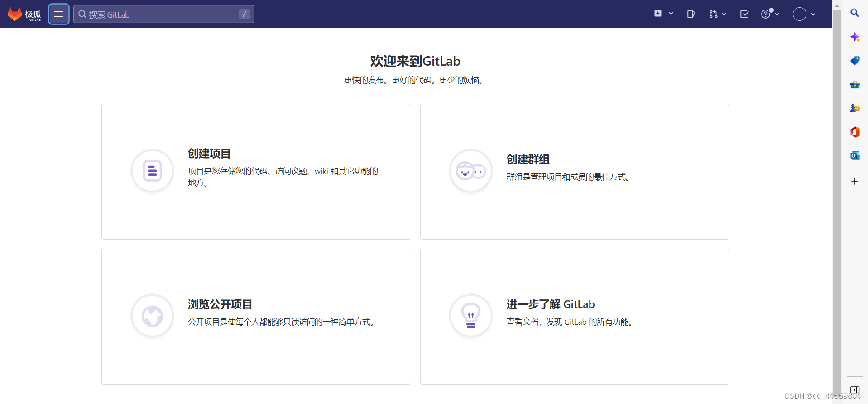Image resolution: width=868 pixels, height=404 pixels.
Task: Expand the help menu chevron
Action: pyautogui.click(x=777, y=14)
